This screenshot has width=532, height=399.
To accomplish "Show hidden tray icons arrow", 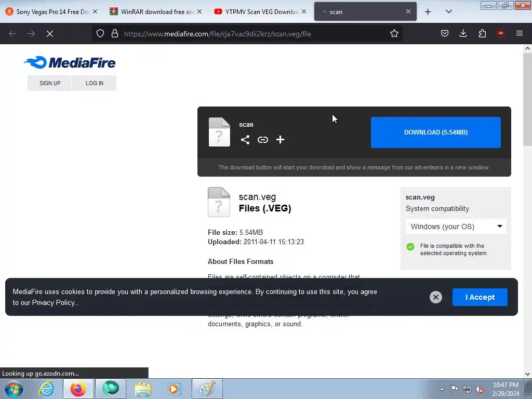I will 442,389.
